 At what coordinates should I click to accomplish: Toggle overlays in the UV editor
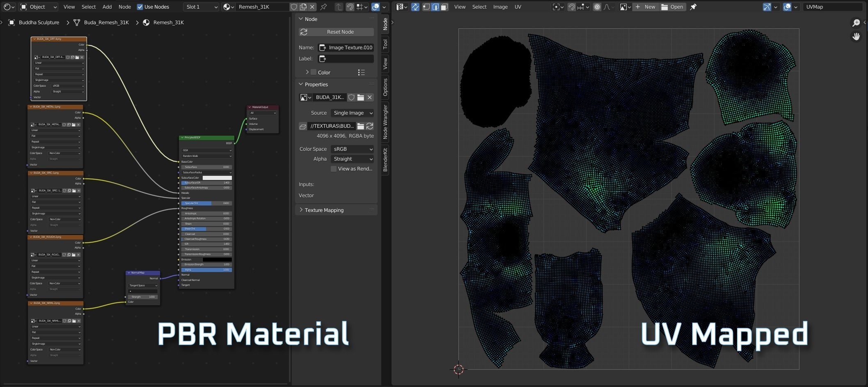787,7
